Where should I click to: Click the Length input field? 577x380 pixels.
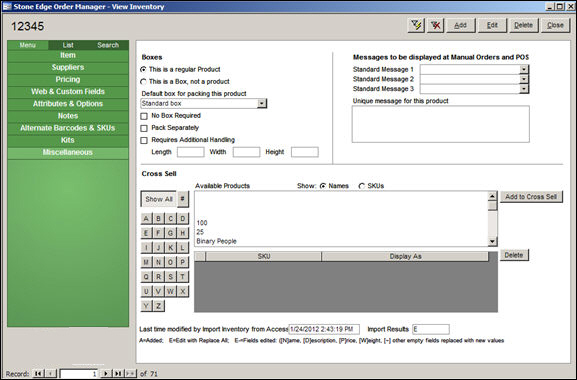pos(191,152)
